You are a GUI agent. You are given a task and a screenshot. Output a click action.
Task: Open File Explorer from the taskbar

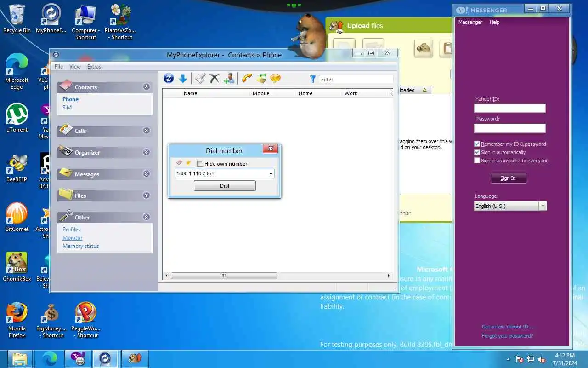pos(20,358)
